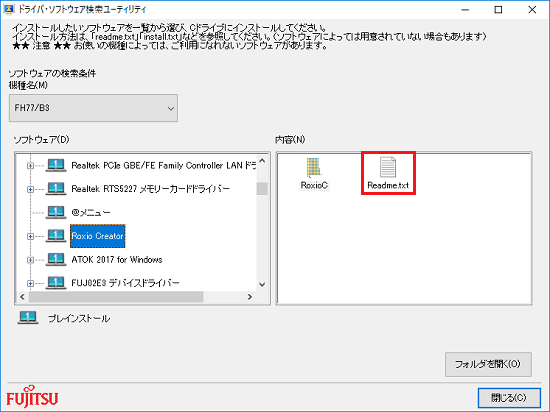Select ATOK 2017 for Windows entry
550x412 pixels.
pyautogui.click(x=117, y=259)
